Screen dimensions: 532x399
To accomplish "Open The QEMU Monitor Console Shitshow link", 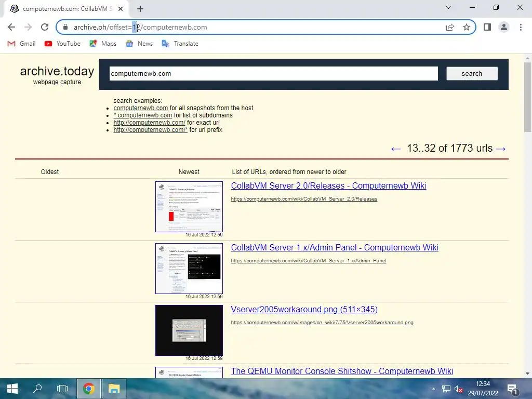I will pos(342,371).
